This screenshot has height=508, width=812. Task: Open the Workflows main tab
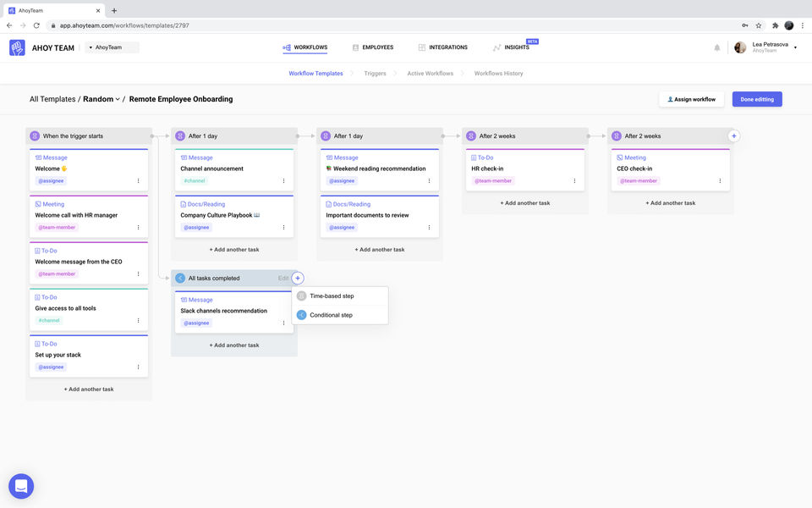[x=305, y=47]
